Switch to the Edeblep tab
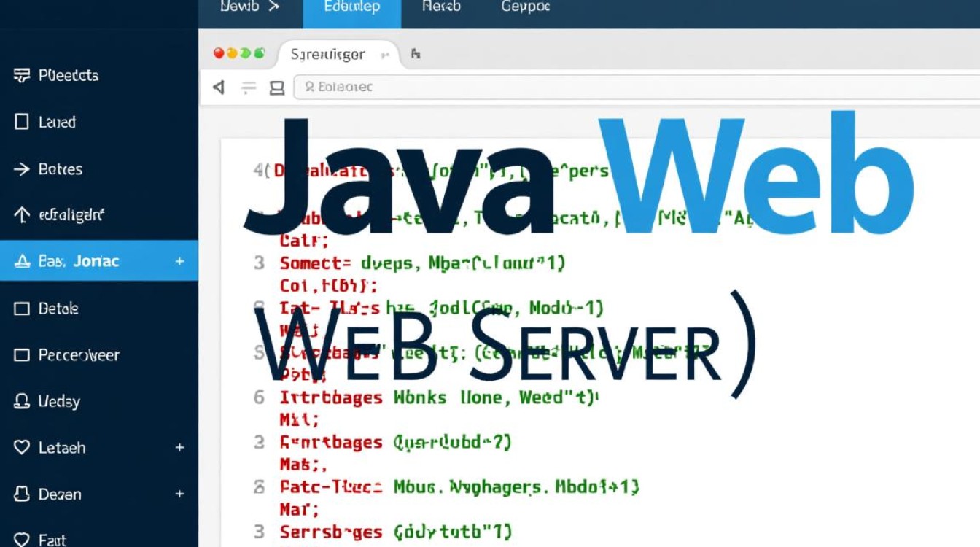980x547 pixels. (351, 13)
